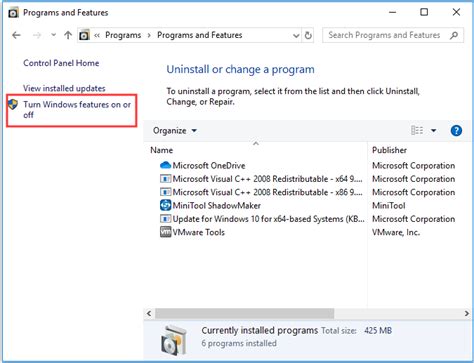Select the Programs breadcrumb

pos(123,35)
